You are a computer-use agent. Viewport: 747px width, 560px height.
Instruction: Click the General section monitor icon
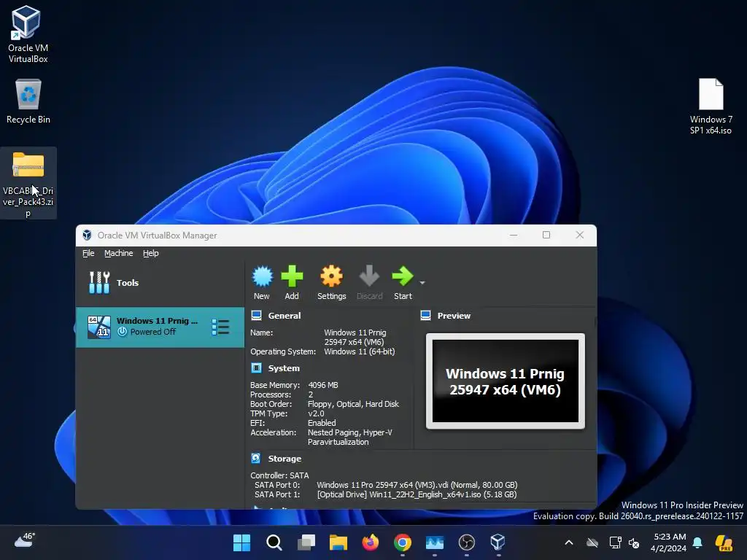256,315
